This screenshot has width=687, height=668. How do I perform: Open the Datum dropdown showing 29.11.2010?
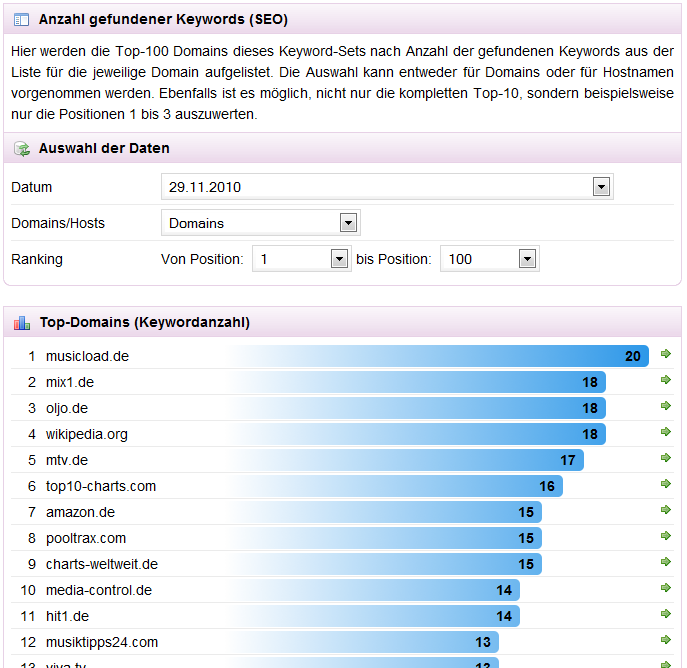point(387,187)
